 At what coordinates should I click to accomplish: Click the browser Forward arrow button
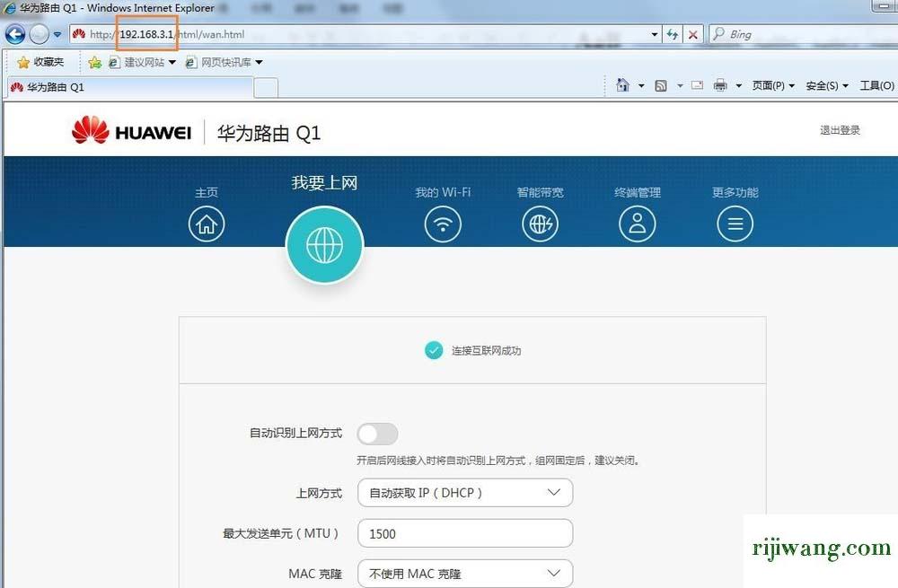(39, 34)
